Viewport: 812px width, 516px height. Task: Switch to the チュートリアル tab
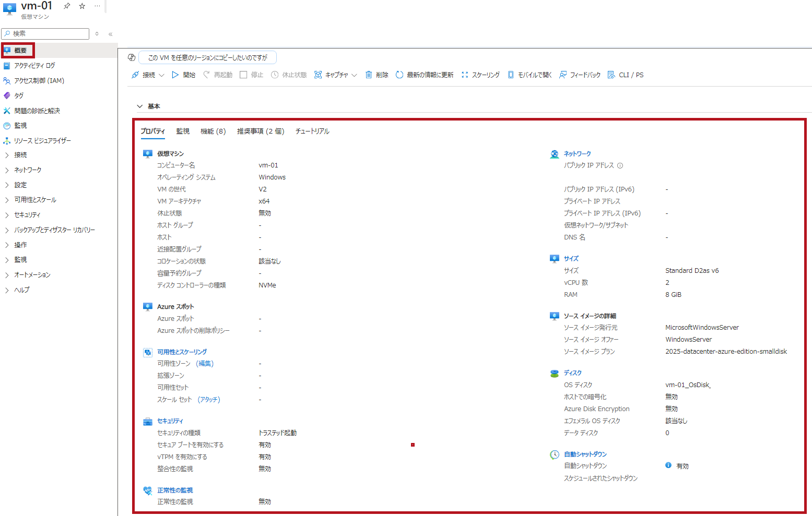[x=312, y=131]
